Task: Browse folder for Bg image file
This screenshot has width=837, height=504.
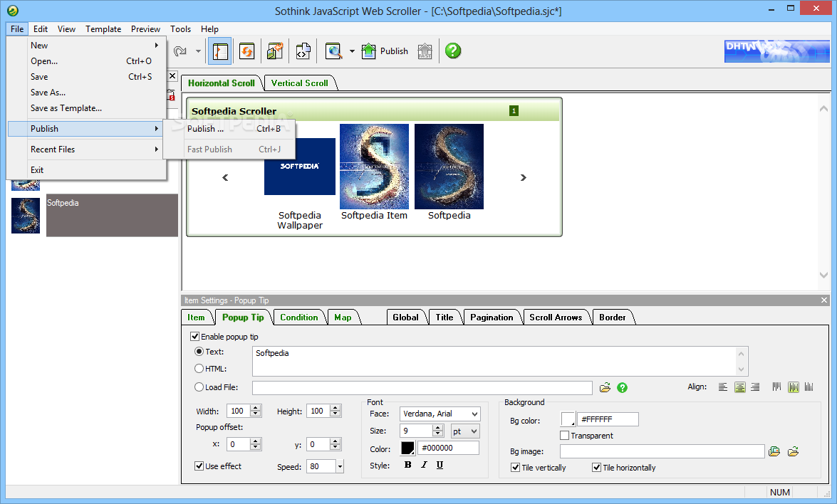Action: click(794, 452)
